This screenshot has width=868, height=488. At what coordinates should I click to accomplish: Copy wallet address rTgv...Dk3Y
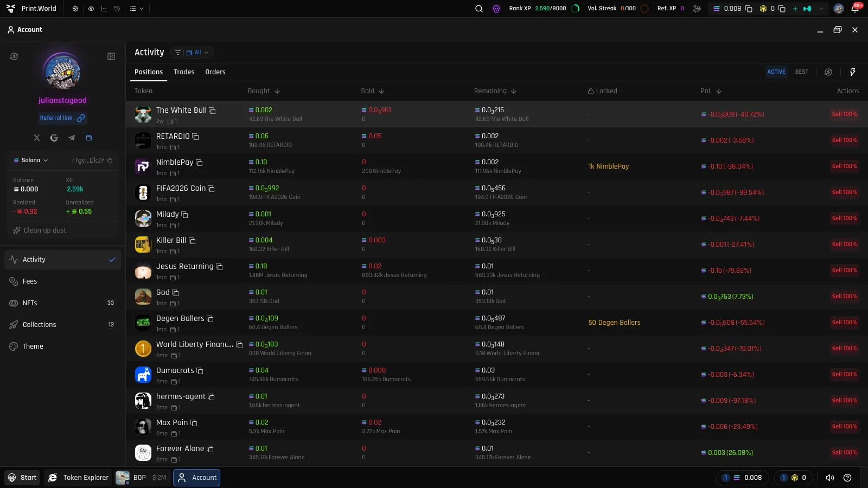tap(110, 160)
